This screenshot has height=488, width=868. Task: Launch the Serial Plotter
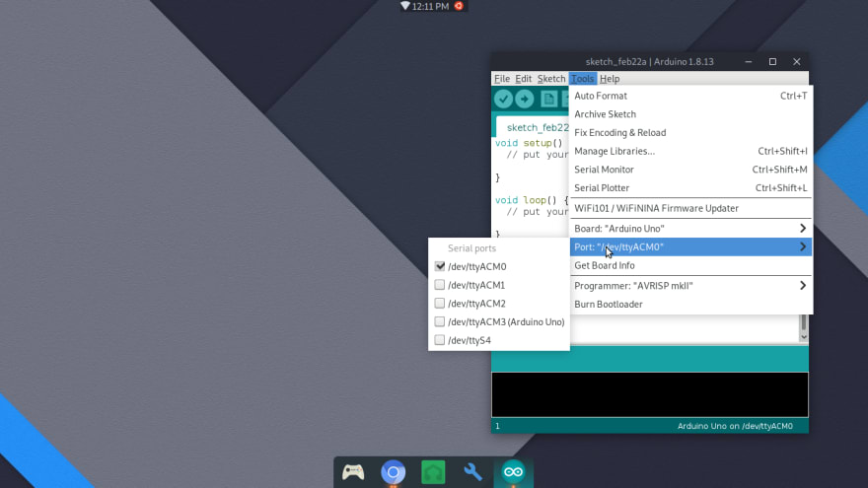pyautogui.click(x=690, y=188)
